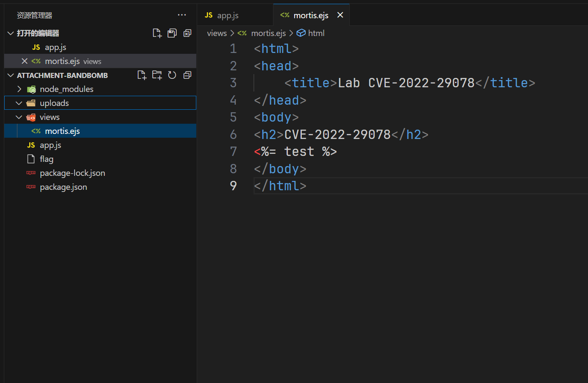The image size is (588, 383).
Task: Click Close All Editors icon
Action: click(187, 33)
